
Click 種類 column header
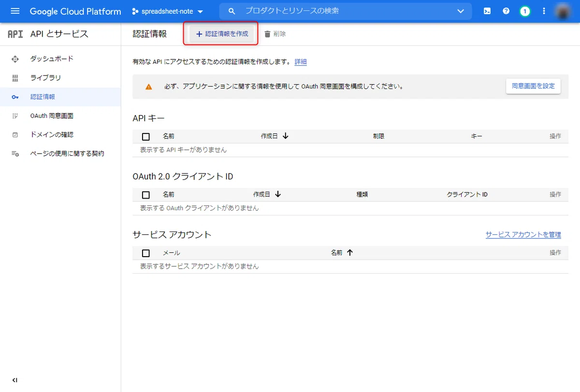pyautogui.click(x=362, y=194)
